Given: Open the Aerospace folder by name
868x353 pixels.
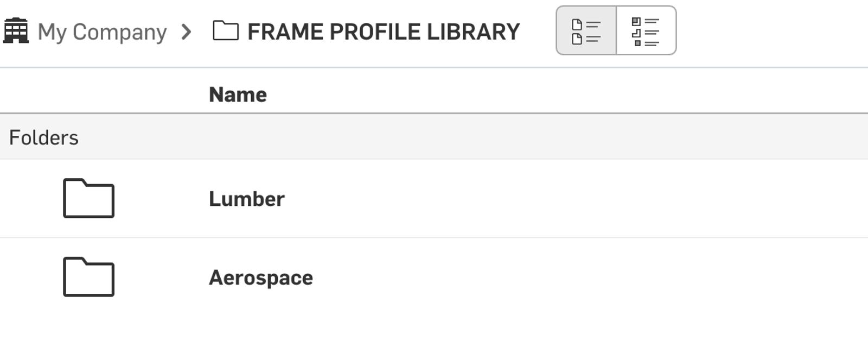Looking at the screenshot, I should coord(261,278).
